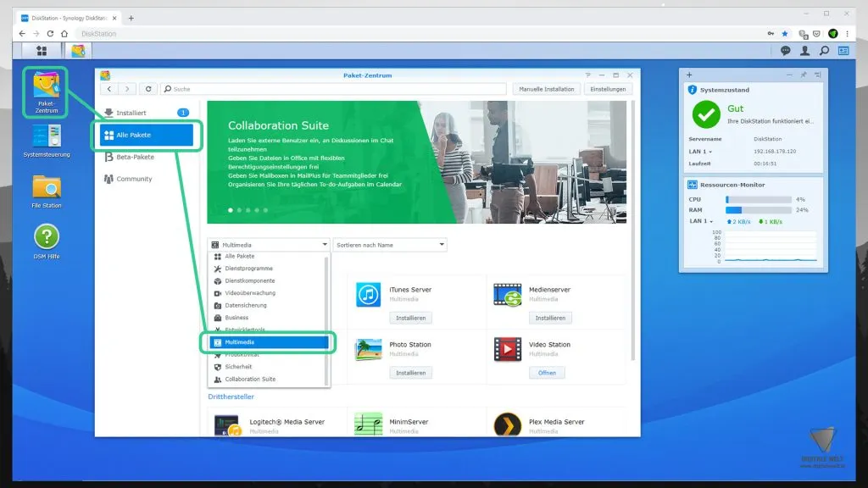This screenshot has height=488, width=868.
Task: Choose Business in the category list
Action: (x=268, y=318)
